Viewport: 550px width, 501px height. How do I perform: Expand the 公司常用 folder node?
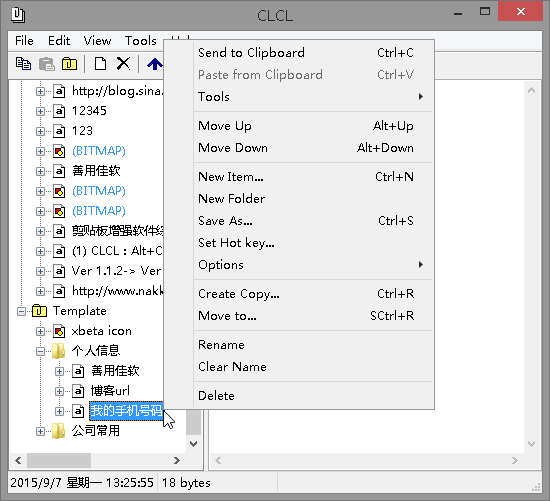coord(40,431)
